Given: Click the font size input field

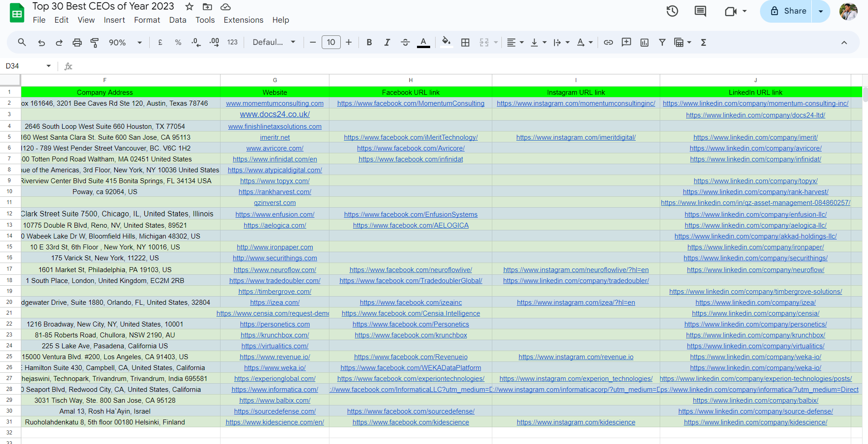Looking at the screenshot, I should coord(331,42).
